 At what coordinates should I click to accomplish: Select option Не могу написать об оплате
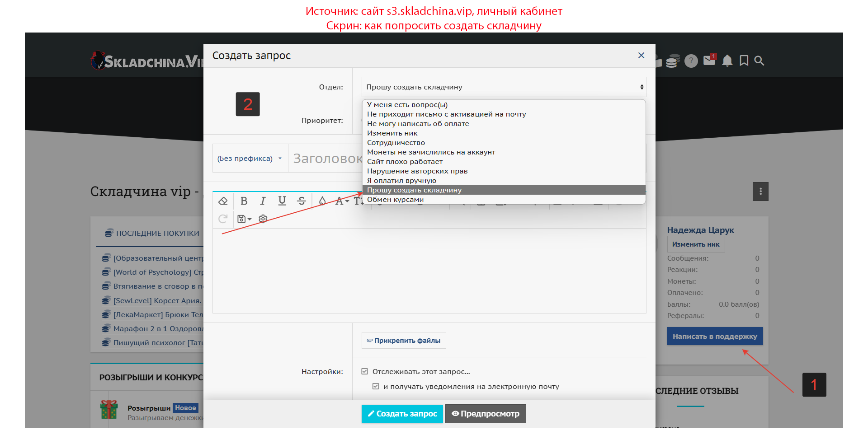coord(504,123)
